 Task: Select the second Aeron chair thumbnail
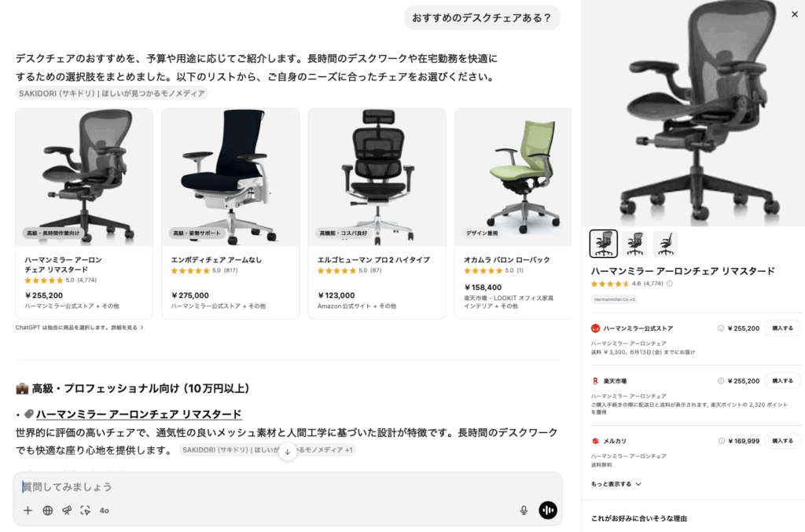coord(634,244)
